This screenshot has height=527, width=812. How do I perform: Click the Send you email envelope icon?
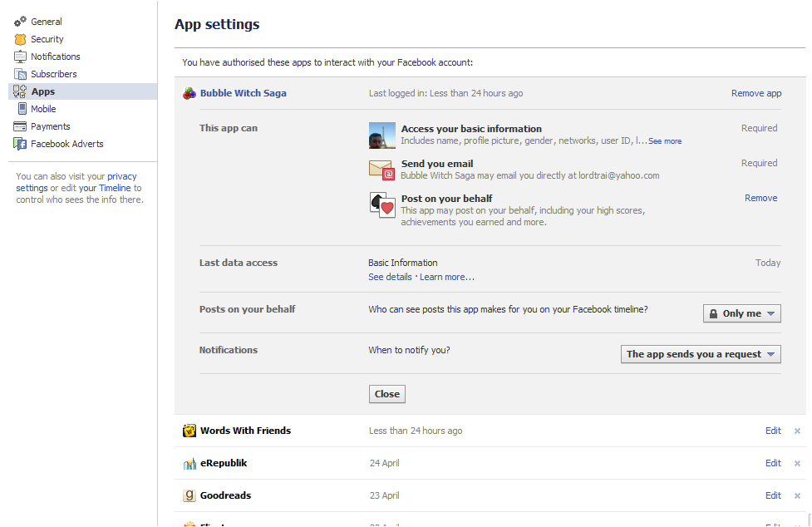click(382, 170)
